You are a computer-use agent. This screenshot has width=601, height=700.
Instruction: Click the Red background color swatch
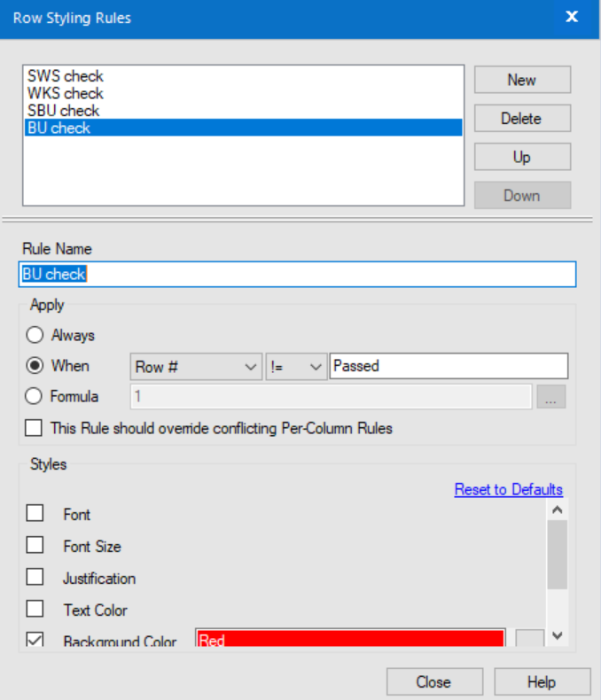coord(350,641)
